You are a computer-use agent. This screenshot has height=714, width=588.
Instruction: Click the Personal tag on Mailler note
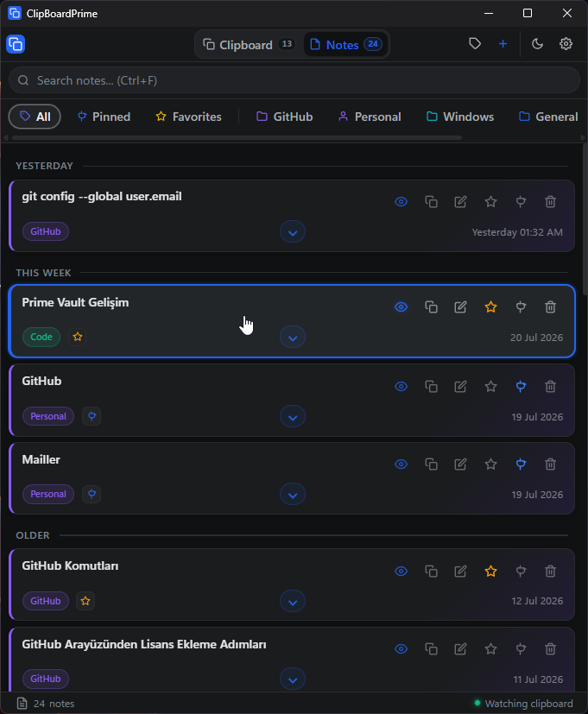click(48, 494)
